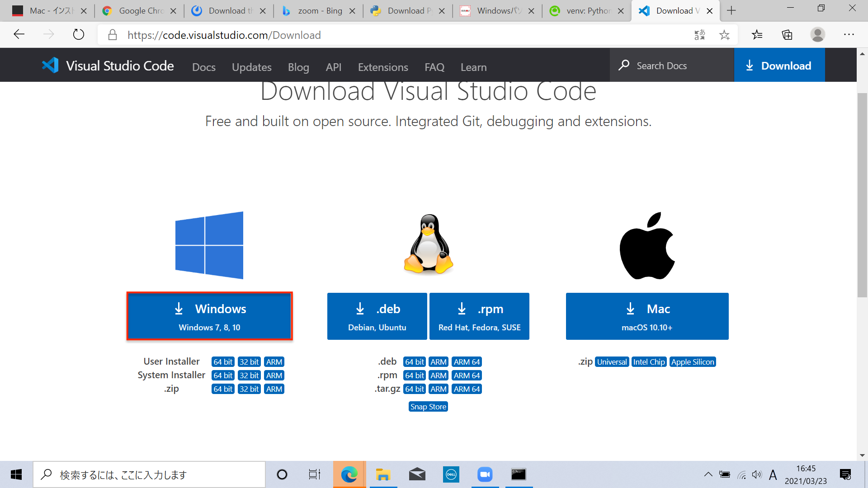Click the site lock security icon
This screenshot has width=868, height=488.
point(113,35)
